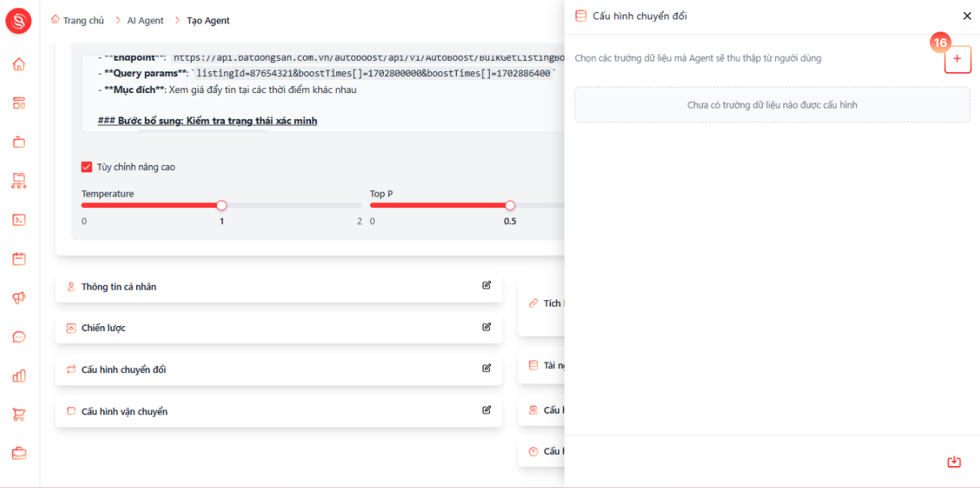This screenshot has height=488, width=980.
Task: Add a new data field with the plus button
Action: coord(957,59)
